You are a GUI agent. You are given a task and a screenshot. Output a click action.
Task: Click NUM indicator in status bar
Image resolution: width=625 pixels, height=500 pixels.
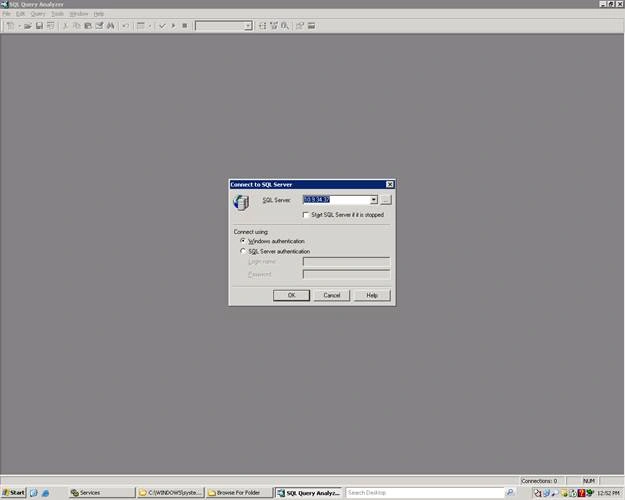(589, 481)
